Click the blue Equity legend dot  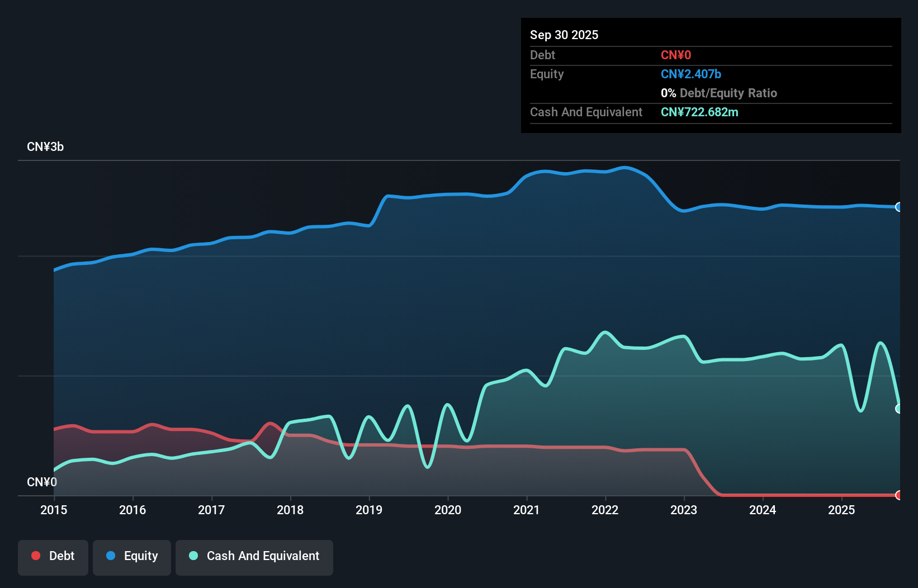(x=111, y=556)
